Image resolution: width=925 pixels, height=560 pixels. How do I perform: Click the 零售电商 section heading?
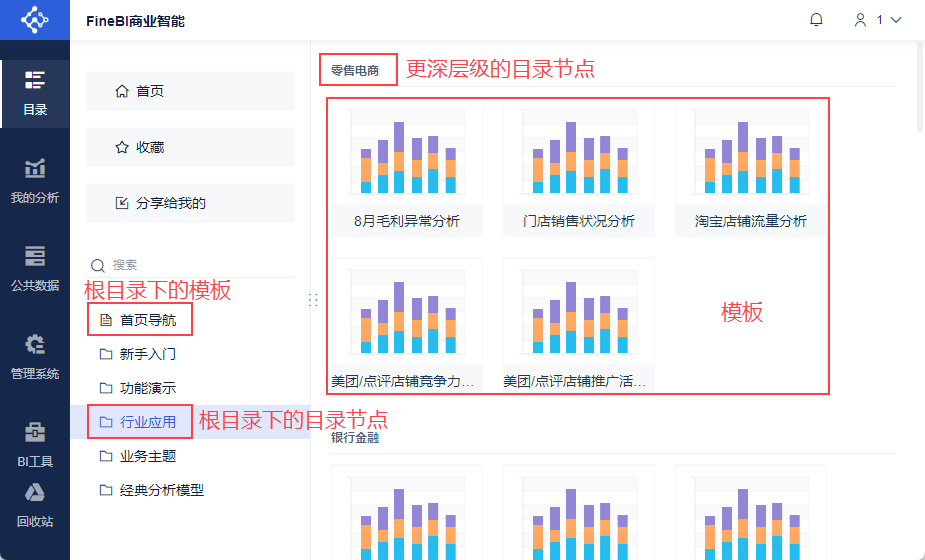(x=355, y=71)
